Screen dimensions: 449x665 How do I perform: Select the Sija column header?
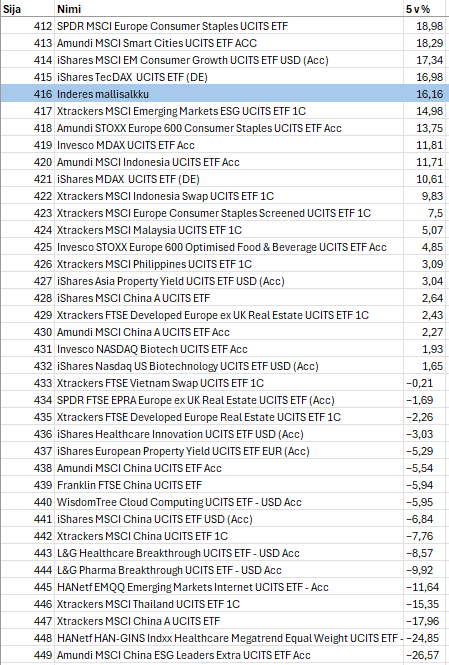[28, 9]
